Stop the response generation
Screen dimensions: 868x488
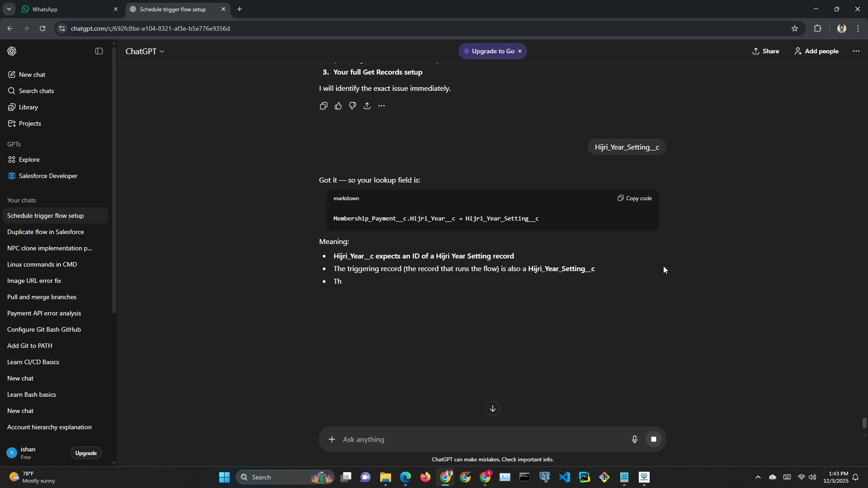coord(653,439)
